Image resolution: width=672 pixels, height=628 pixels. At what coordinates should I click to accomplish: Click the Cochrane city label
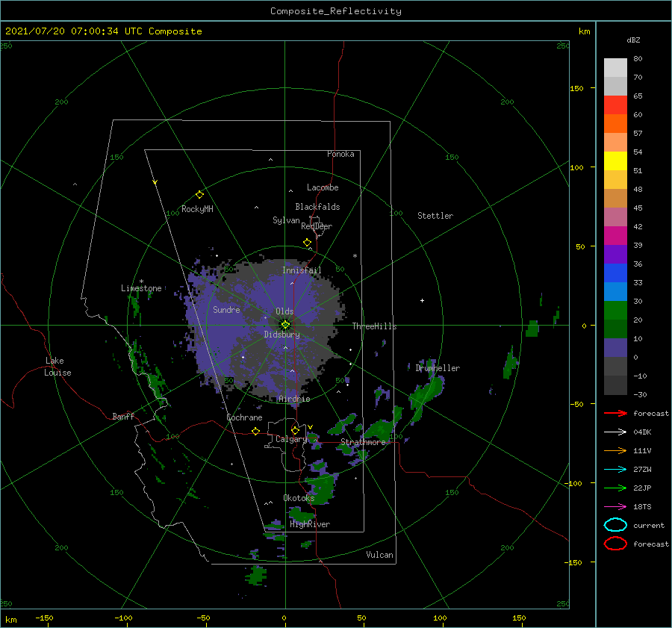[244, 417]
